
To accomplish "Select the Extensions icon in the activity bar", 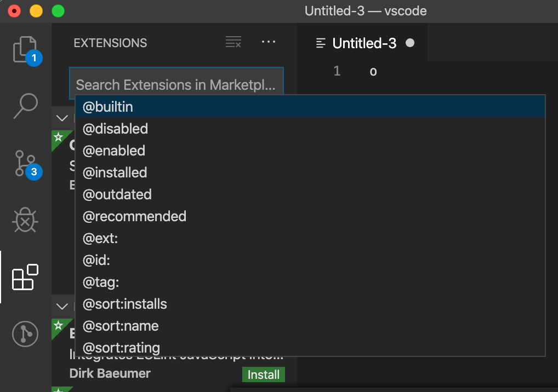I will tap(25, 277).
